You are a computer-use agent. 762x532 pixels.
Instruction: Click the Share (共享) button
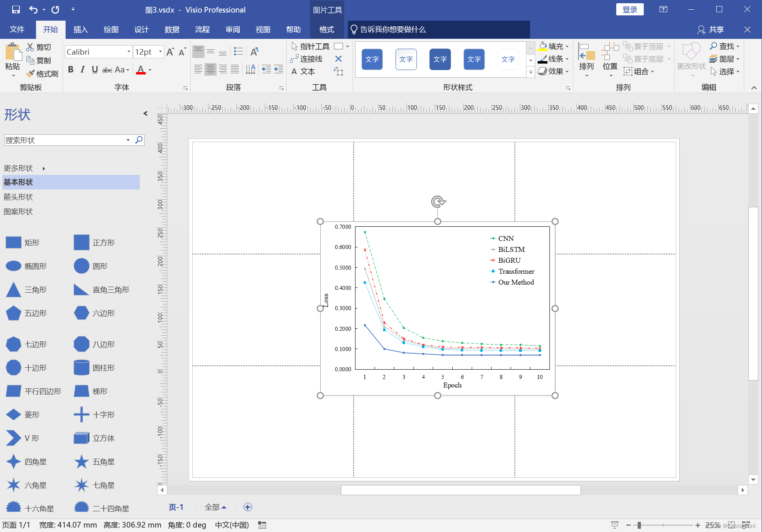pos(711,30)
